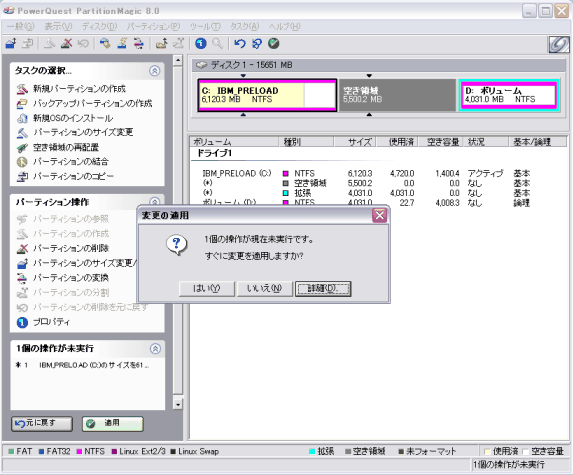The height and width of the screenshot is (475, 573).
Task: Click the icon beside バックアップパーティションの作成
Action: tap(22, 103)
